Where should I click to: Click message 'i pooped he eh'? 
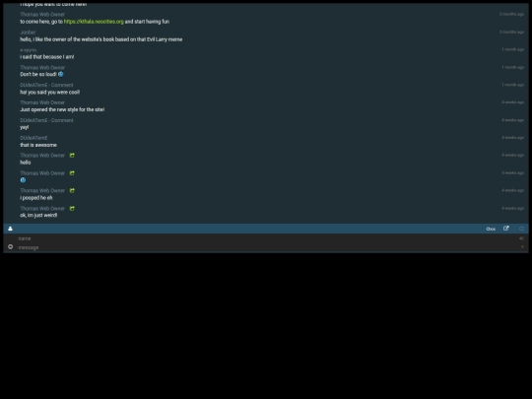click(x=36, y=198)
